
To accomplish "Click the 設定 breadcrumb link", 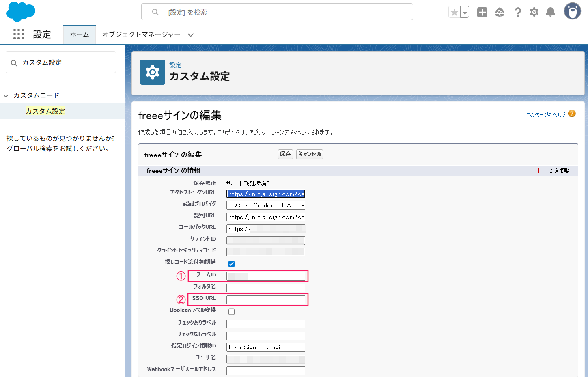I will click(x=175, y=65).
